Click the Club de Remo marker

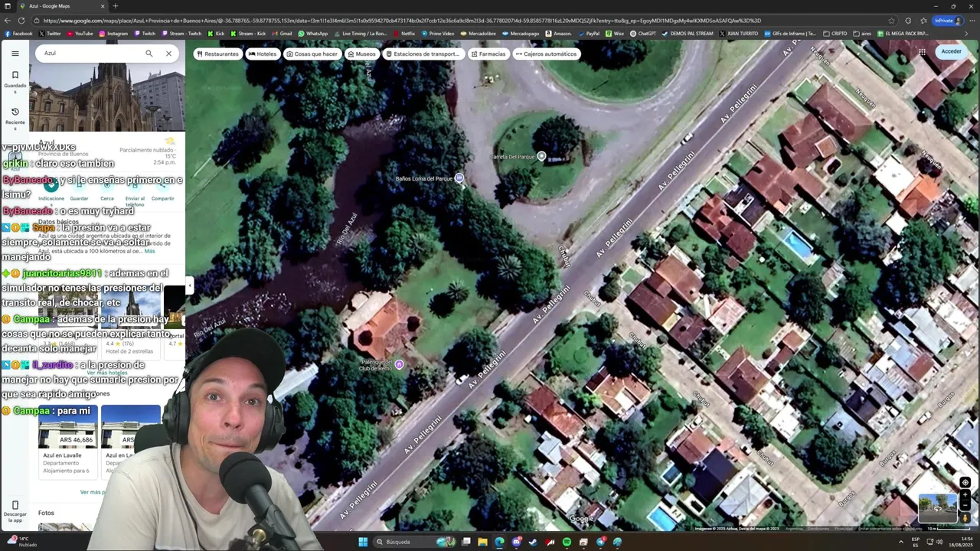click(x=399, y=365)
